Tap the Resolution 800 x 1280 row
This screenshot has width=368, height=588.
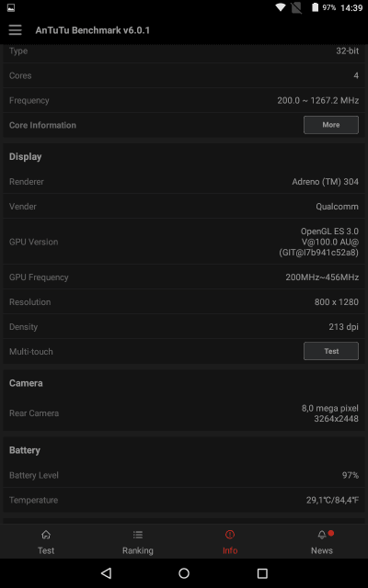[184, 301]
